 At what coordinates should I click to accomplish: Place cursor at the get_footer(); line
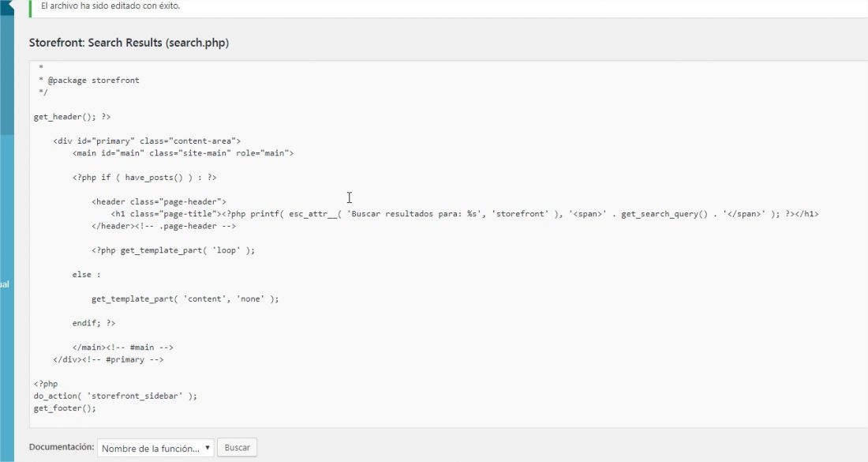click(x=65, y=408)
